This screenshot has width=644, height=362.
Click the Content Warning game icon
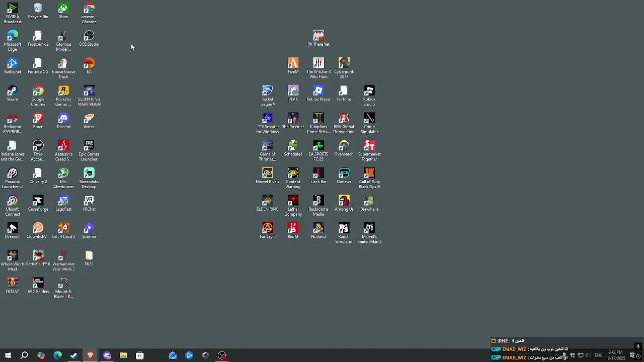(x=293, y=178)
